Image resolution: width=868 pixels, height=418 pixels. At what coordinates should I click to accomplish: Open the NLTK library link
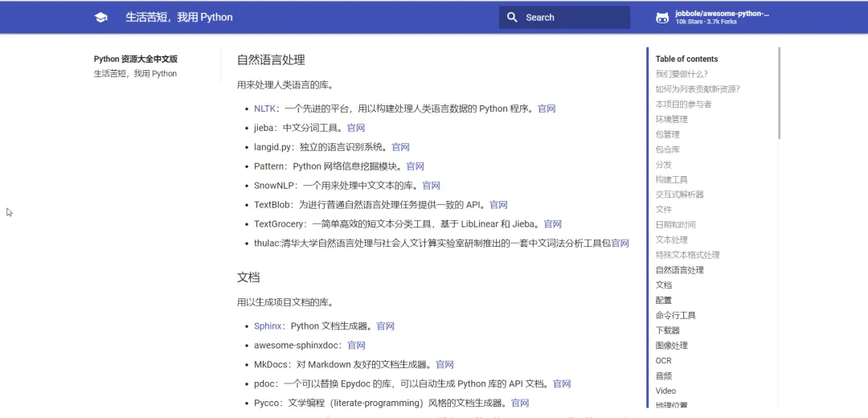tap(264, 109)
